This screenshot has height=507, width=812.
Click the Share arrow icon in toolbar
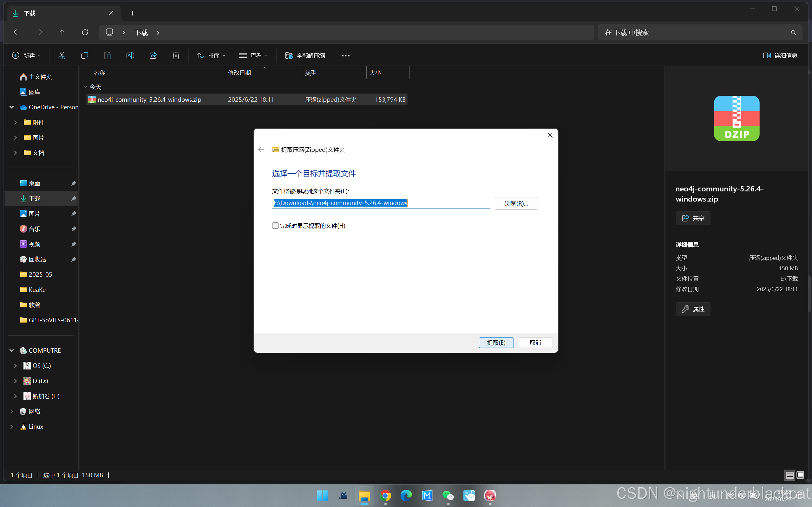153,56
